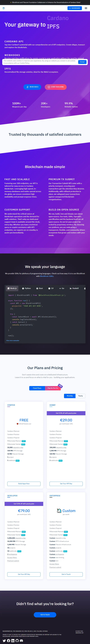Click the Rust gear icon in code tabs

[37, 288]
